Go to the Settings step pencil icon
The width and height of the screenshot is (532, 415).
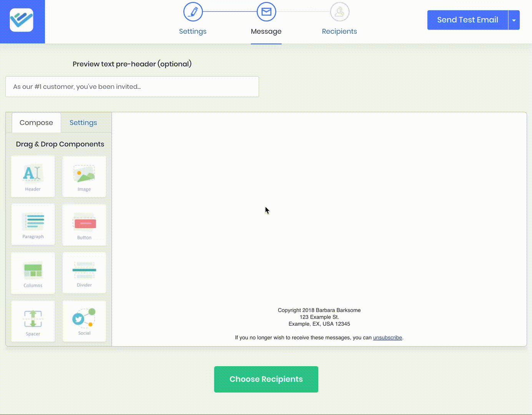point(193,12)
